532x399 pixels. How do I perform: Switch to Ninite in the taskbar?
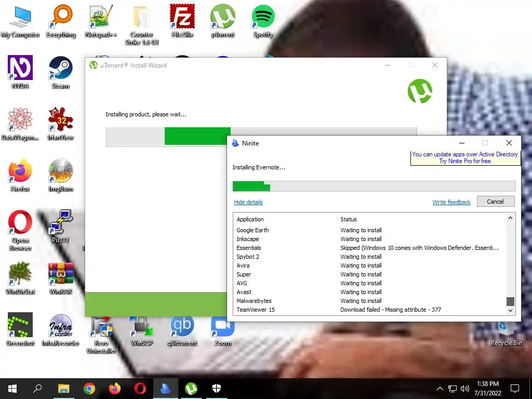(166, 389)
